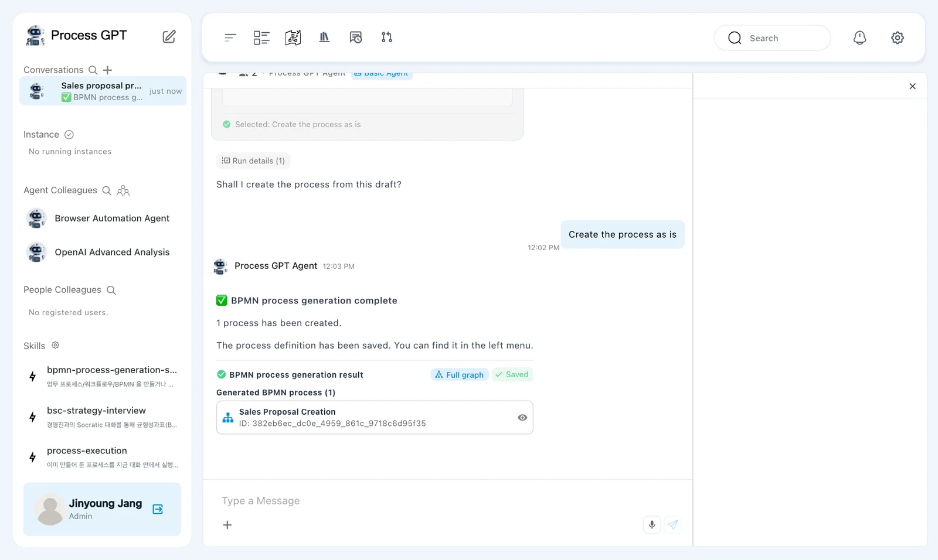Click the "Create the process as is" message bubble
938x560 pixels.
click(623, 234)
